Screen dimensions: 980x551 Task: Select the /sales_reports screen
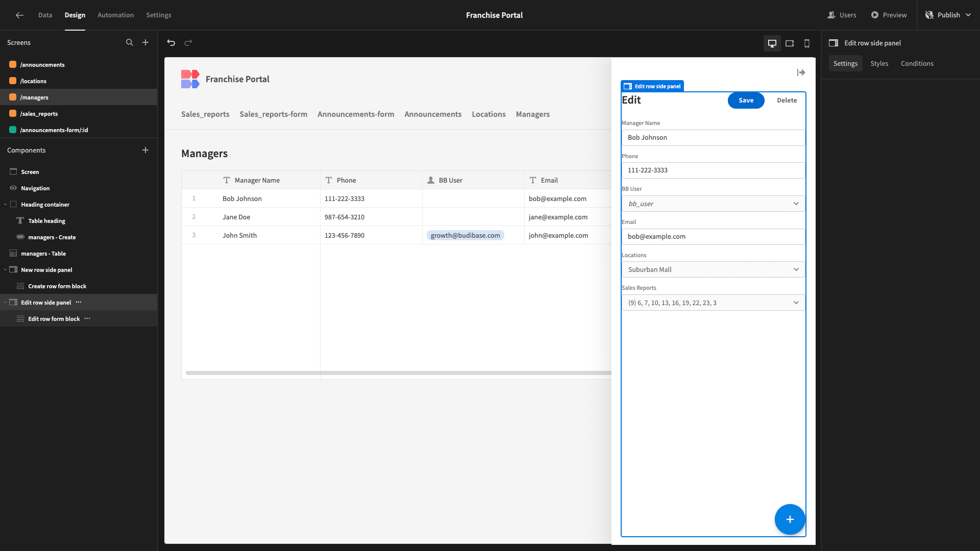pos(79,114)
